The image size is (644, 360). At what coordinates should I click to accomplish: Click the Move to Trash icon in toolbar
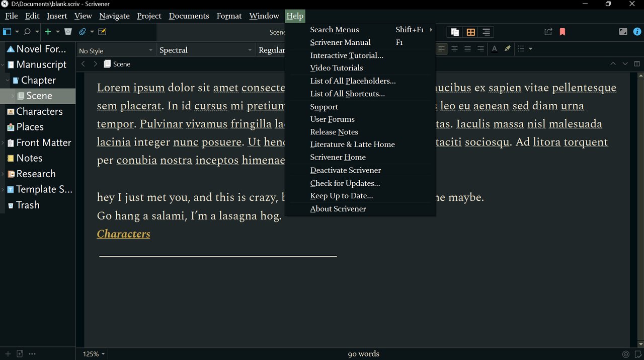(68, 32)
